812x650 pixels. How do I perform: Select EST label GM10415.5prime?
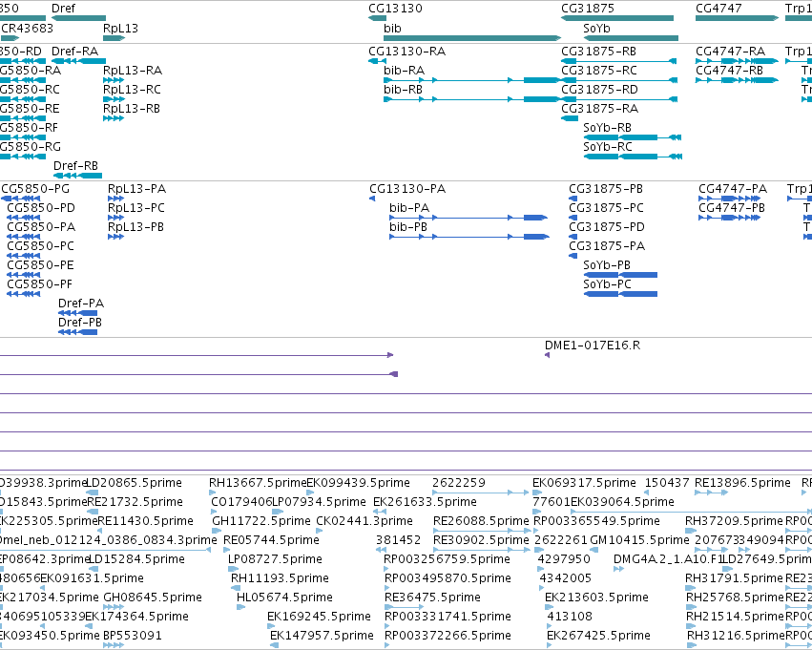pyautogui.click(x=639, y=540)
